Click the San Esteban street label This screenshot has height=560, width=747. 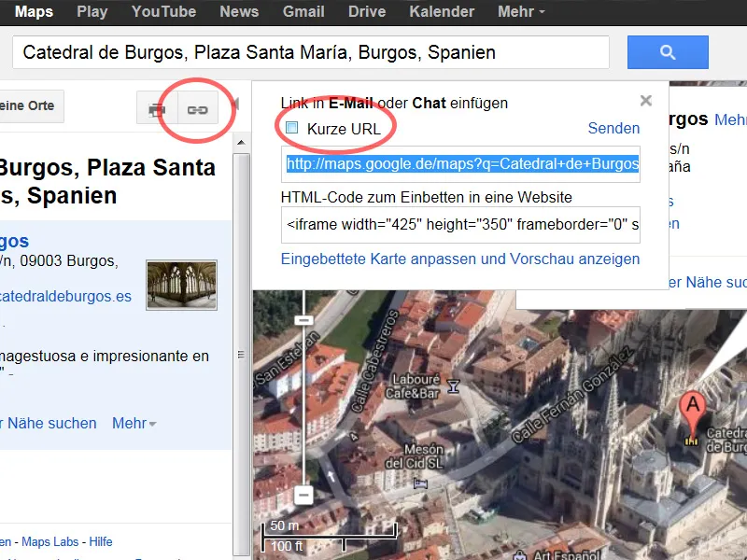pyautogui.click(x=287, y=358)
